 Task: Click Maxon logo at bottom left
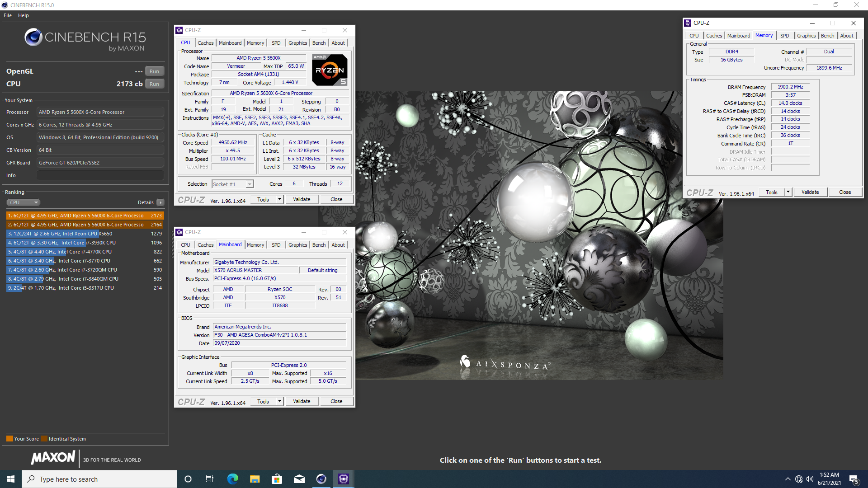53,457
